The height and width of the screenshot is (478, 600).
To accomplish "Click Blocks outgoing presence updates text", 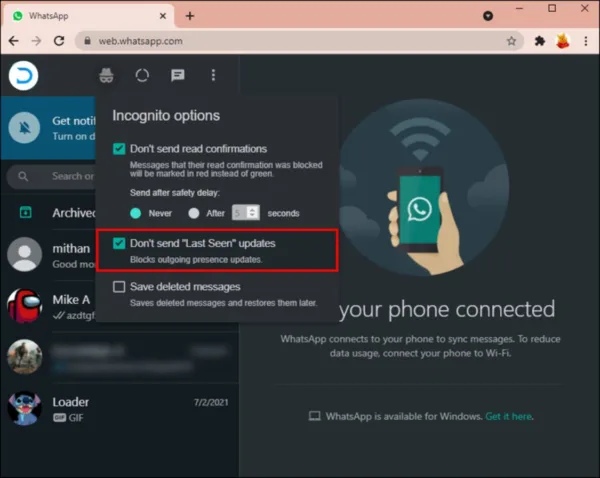I will coord(196,259).
